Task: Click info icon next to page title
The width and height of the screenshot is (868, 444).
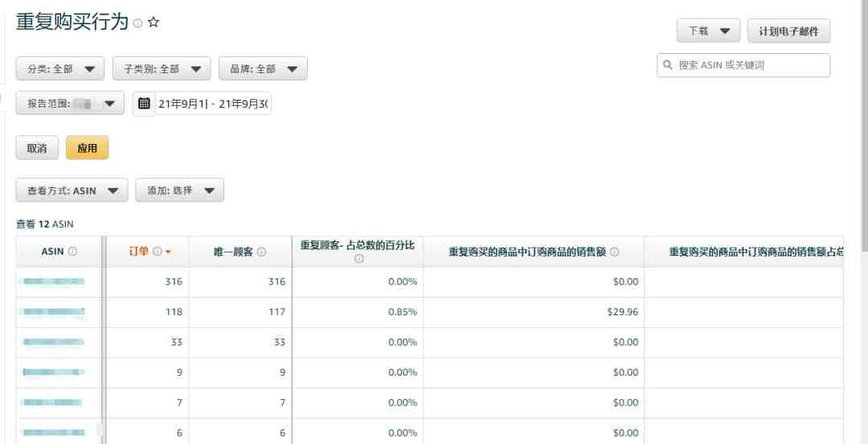Action: click(138, 23)
